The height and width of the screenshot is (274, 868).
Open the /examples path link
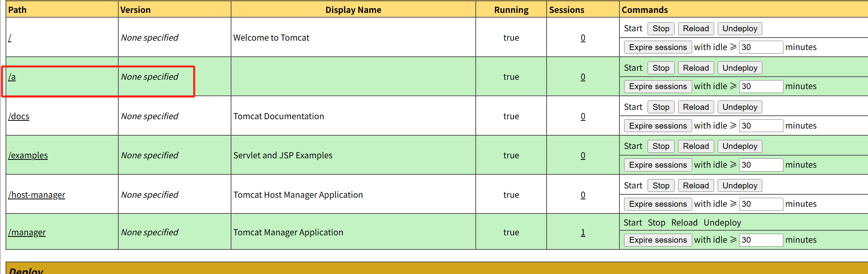(28, 156)
